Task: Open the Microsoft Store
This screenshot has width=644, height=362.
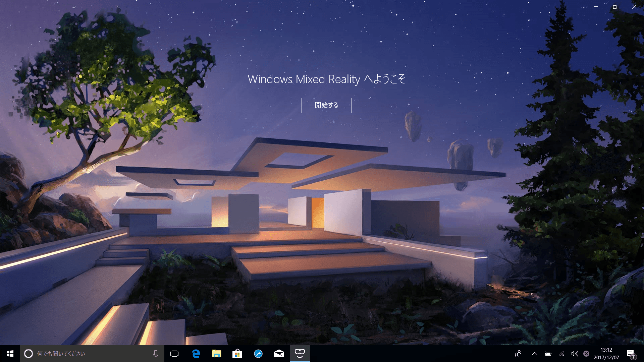Action: click(x=237, y=353)
